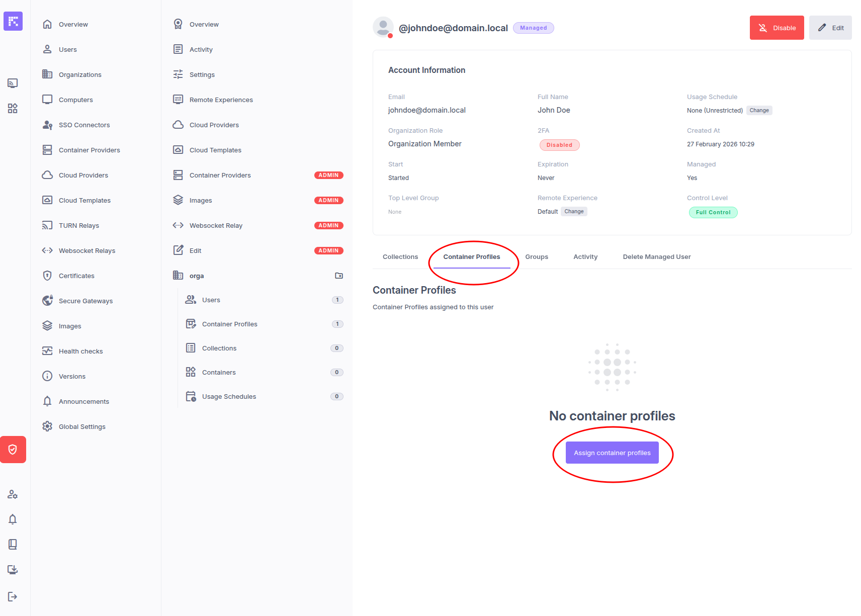Open the notifications bell in the left rail
Screen dimensions: 861x616
click(x=13, y=519)
